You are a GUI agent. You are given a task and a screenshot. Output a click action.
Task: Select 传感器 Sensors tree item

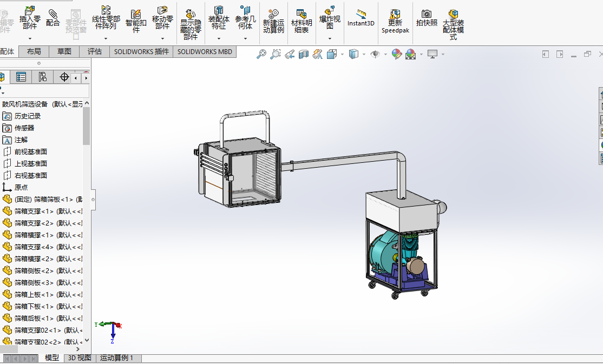click(x=24, y=128)
